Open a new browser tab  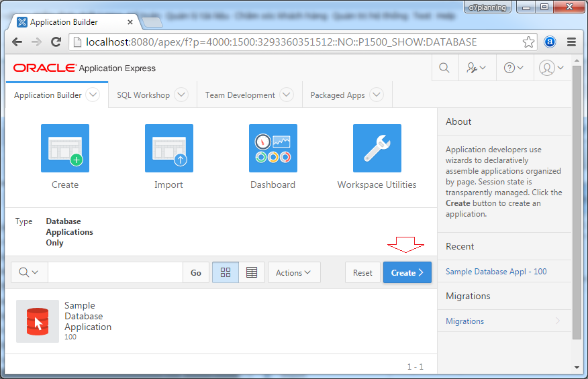pyautogui.click(x=152, y=22)
